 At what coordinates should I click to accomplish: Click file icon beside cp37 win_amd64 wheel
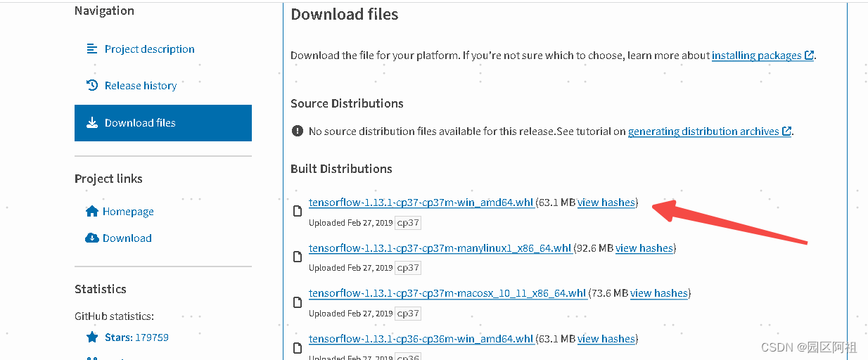point(298,212)
